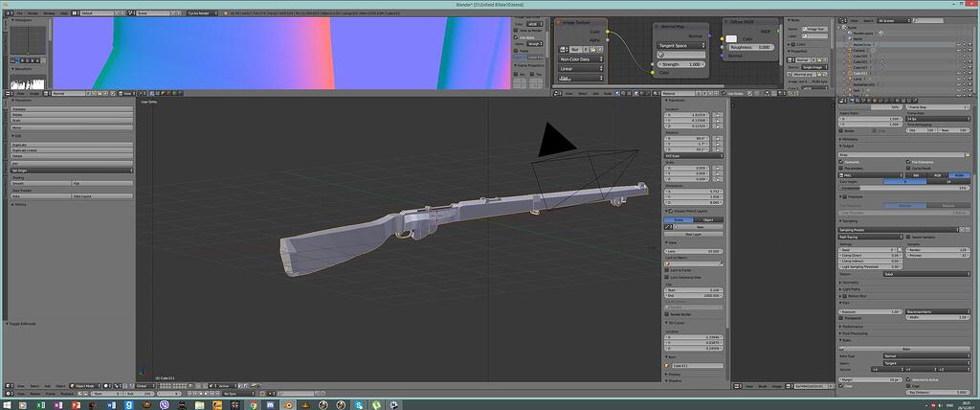Open Discord from the taskbar
Image resolution: width=980 pixels, height=410 pixels.
tap(270, 405)
